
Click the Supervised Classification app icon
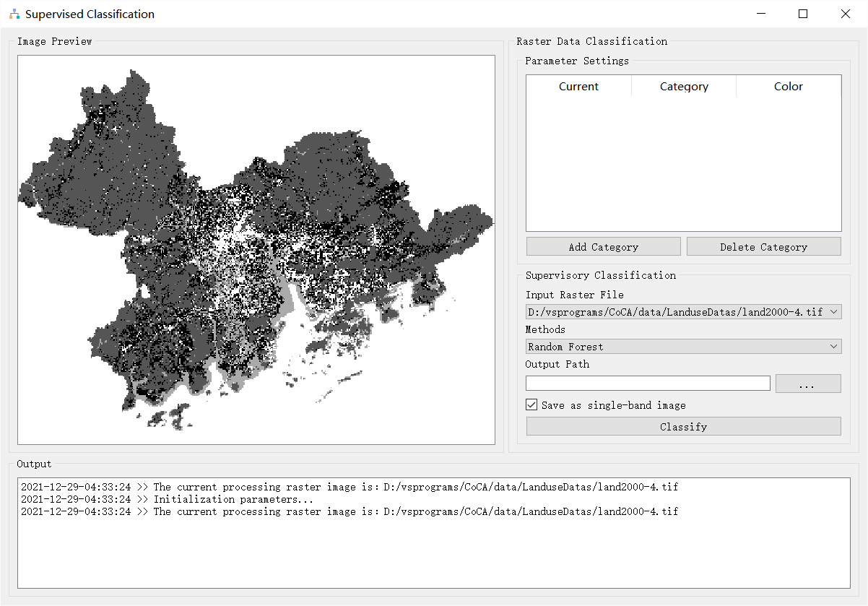(14, 14)
